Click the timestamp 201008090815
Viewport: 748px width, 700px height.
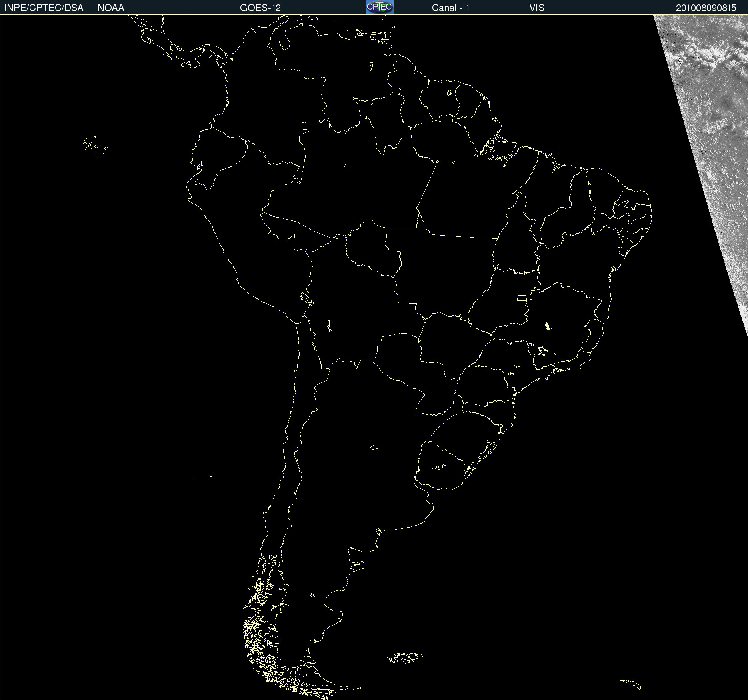(706, 8)
